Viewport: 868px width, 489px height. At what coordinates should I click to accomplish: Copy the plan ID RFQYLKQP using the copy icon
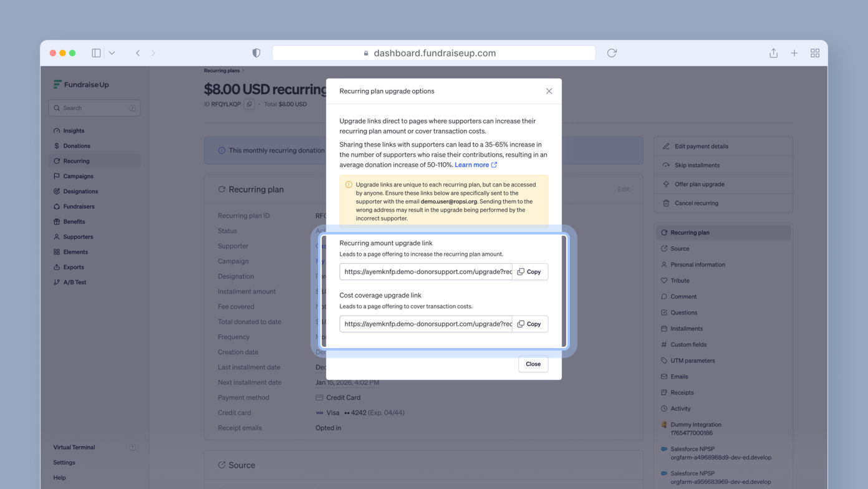coord(248,104)
